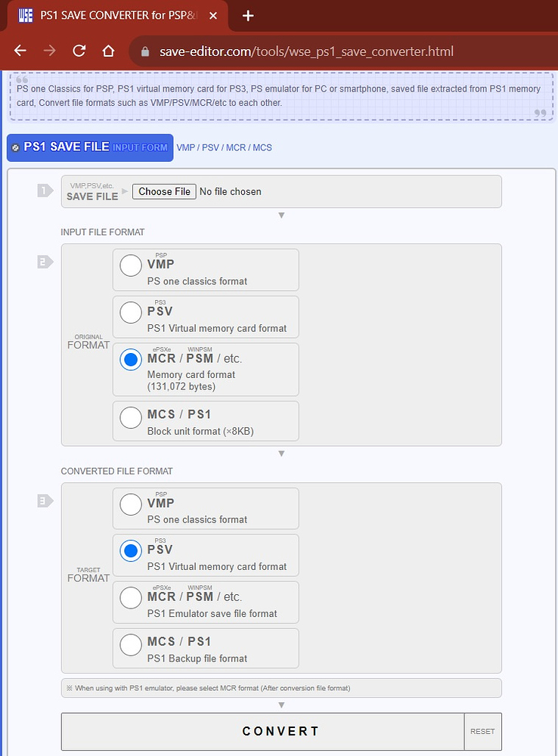Select PSV as input file format
This screenshot has height=756, width=558.
(x=131, y=312)
